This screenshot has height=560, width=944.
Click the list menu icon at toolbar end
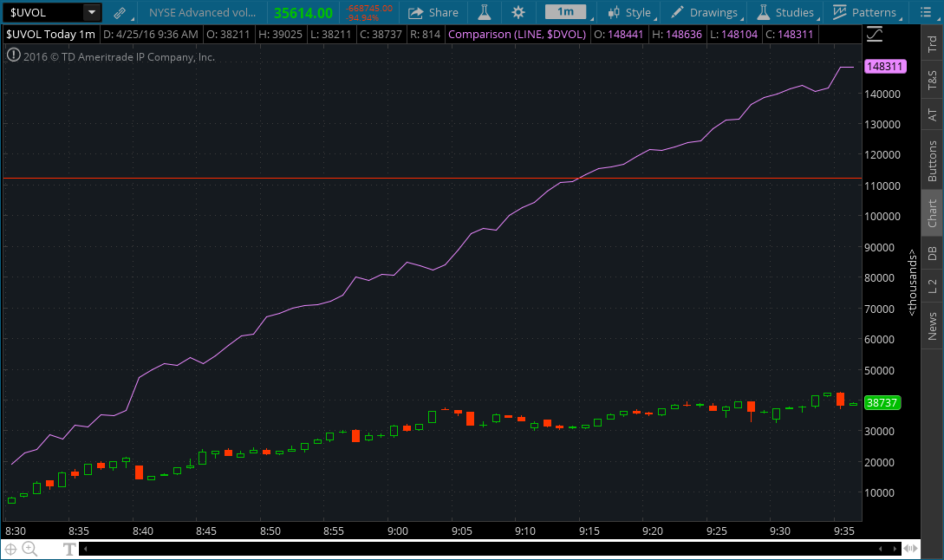(x=926, y=12)
